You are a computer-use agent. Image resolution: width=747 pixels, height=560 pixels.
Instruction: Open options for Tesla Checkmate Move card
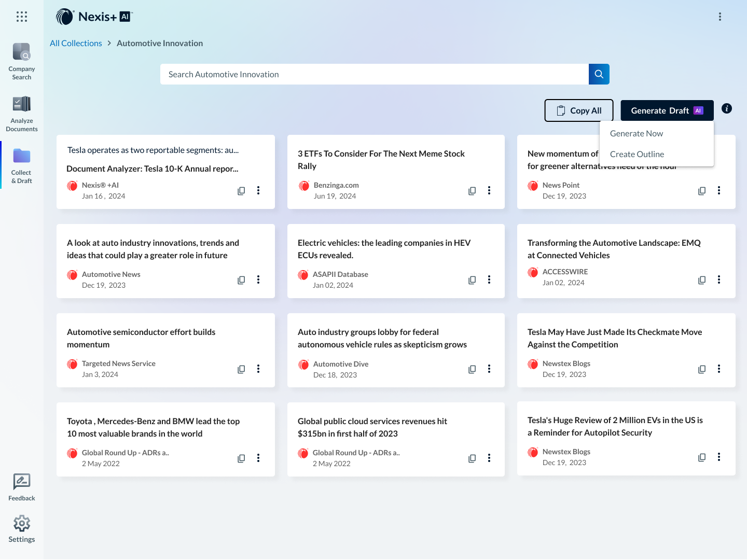(719, 369)
